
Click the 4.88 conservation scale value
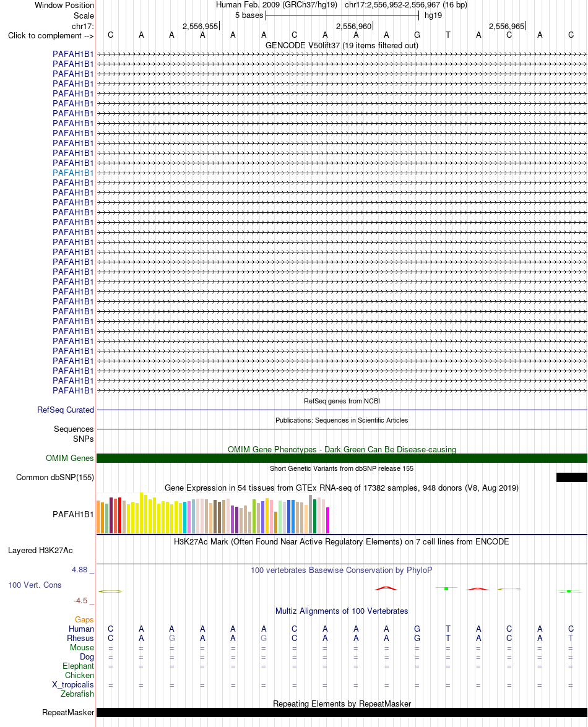click(79, 570)
